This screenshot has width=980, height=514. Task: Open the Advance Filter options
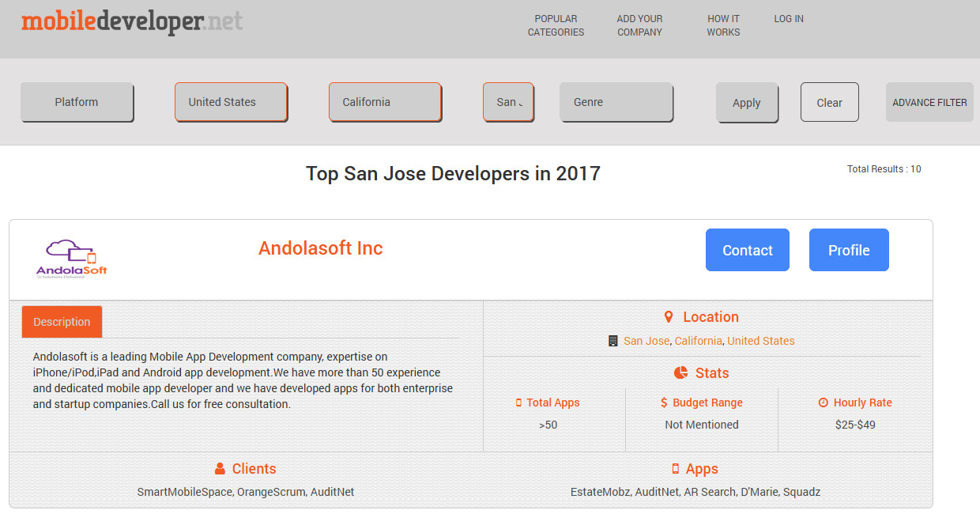click(x=929, y=102)
